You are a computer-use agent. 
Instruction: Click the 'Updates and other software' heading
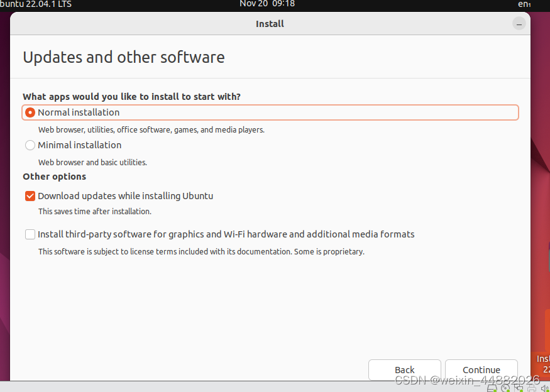point(123,57)
